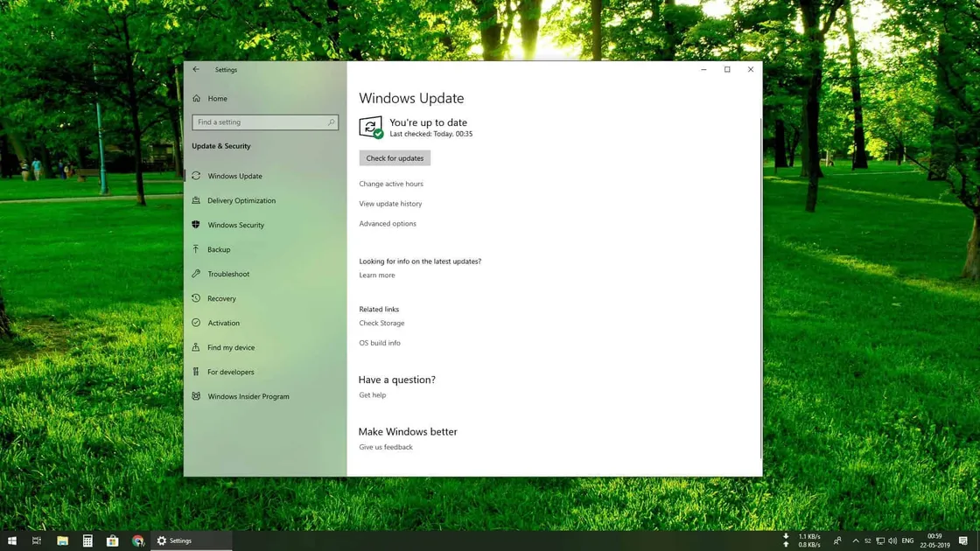Launch Google Chrome from the taskbar
The width and height of the screenshot is (980, 551).
coord(138,541)
